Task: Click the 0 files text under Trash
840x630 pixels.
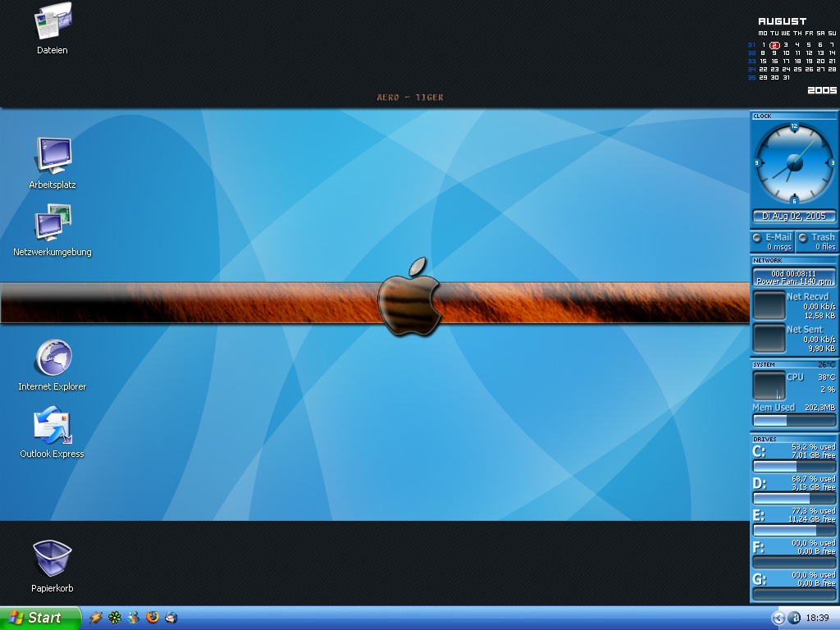Action: point(825,247)
